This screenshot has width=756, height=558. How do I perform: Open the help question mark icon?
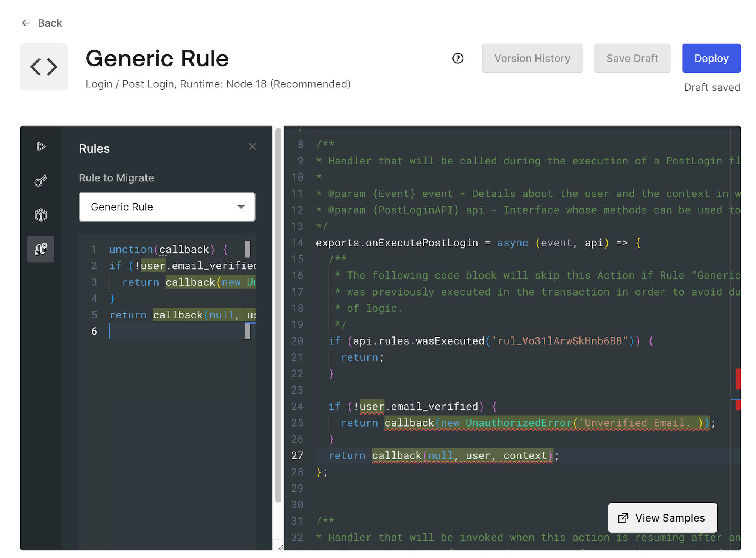458,59
